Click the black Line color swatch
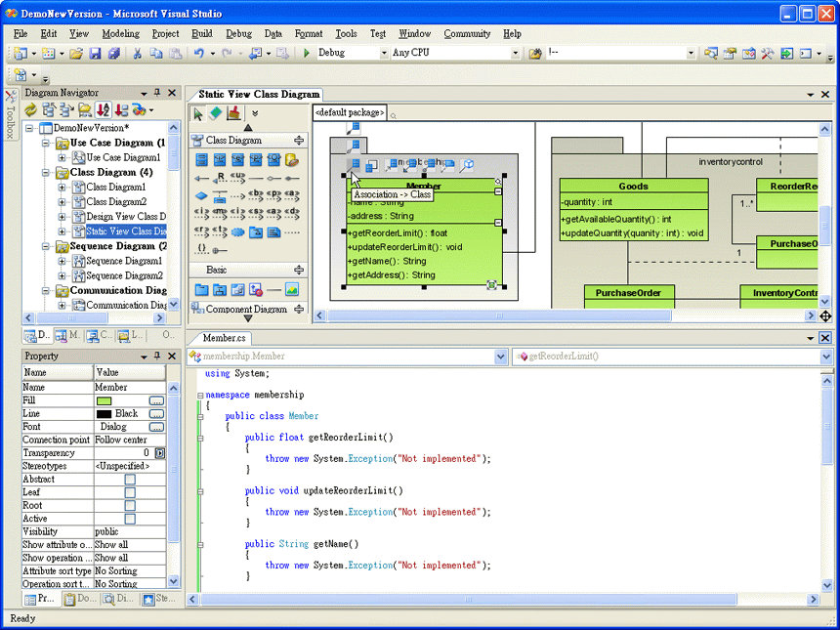This screenshot has width=840, height=630. (104, 414)
